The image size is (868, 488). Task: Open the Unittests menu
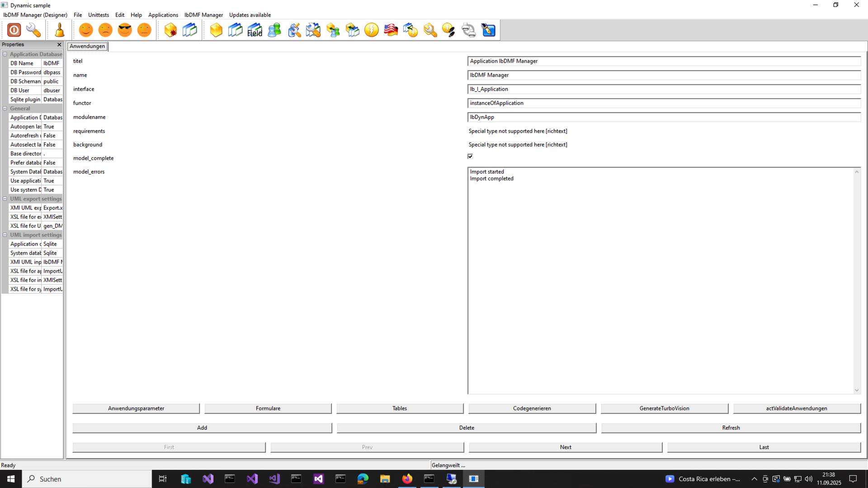pyautogui.click(x=99, y=15)
